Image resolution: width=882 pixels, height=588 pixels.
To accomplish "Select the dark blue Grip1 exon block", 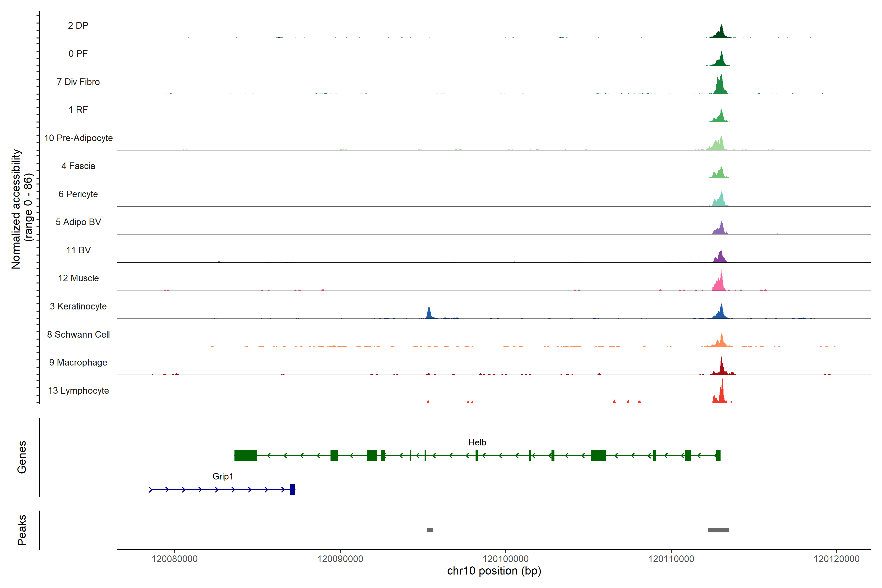I will pyautogui.click(x=293, y=489).
